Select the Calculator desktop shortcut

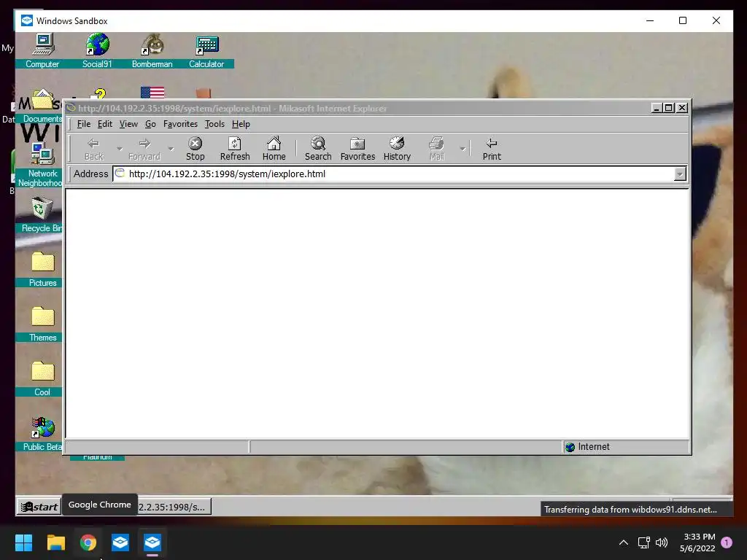coord(206,50)
